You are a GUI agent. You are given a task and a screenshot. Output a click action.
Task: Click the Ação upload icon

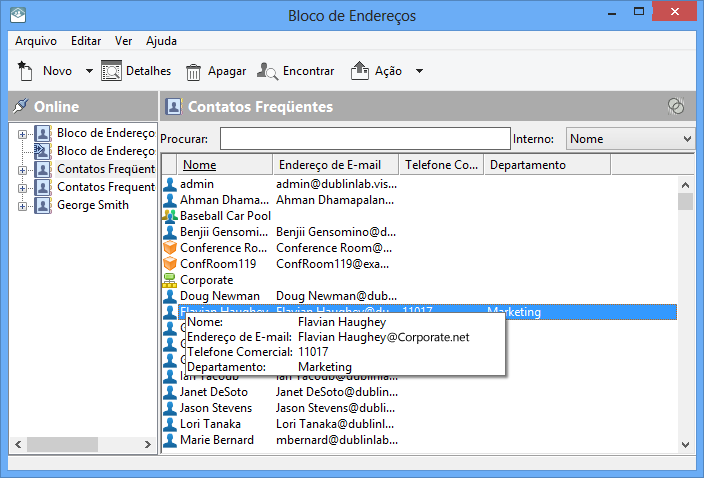pyautogui.click(x=360, y=71)
